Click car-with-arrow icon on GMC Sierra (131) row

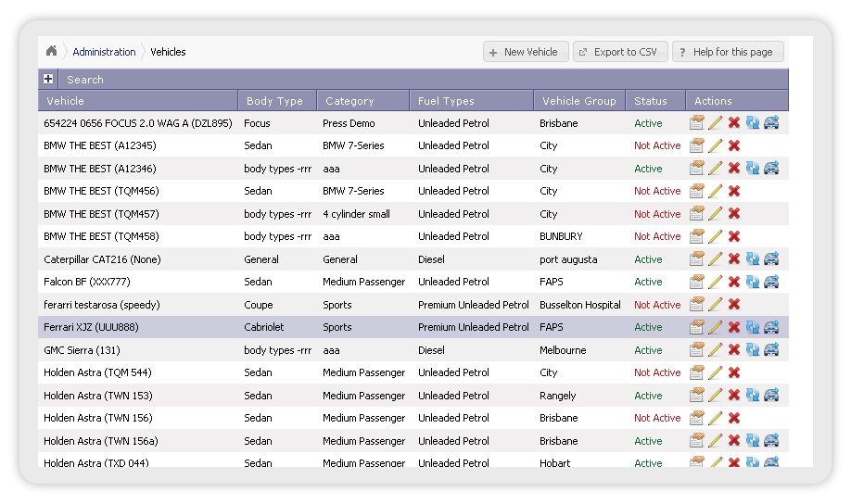tap(771, 350)
